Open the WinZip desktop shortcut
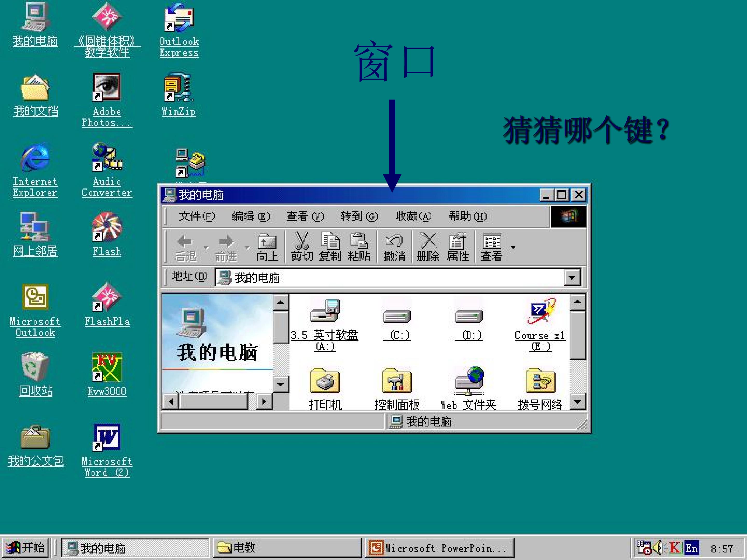The width and height of the screenshot is (747, 560). point(179,95)
